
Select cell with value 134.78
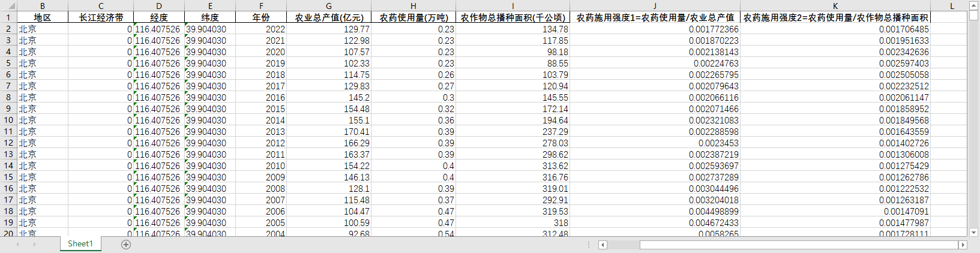pyautogui.click(x=513, y=29)
